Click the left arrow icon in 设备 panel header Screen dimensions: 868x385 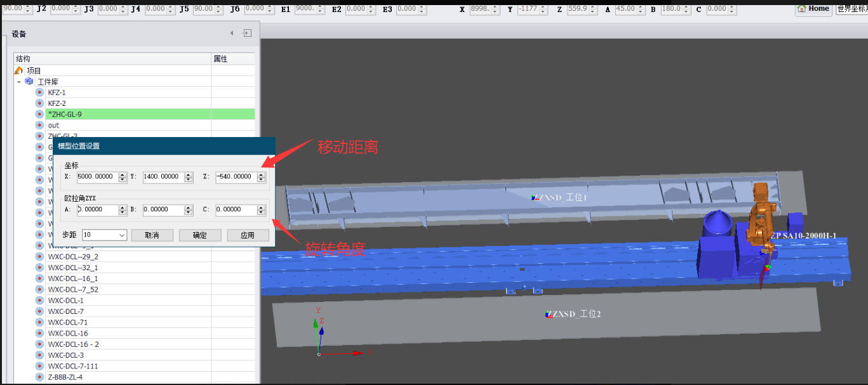click(232, 33)
